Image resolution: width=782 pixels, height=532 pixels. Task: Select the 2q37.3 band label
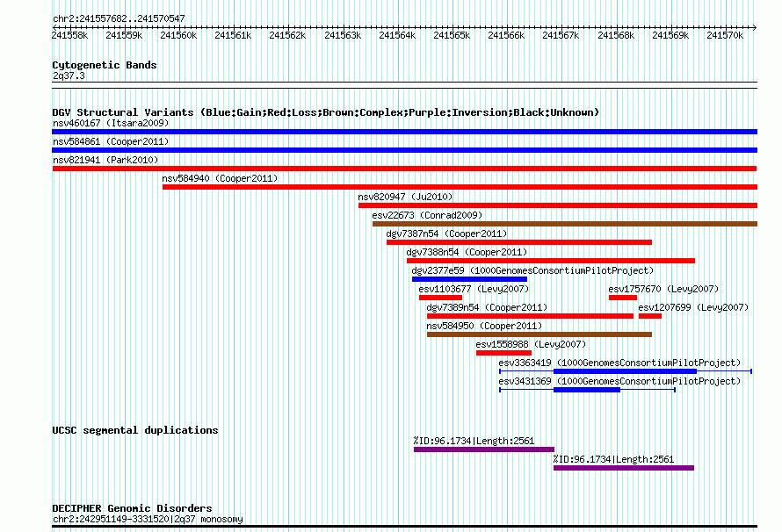69,75
